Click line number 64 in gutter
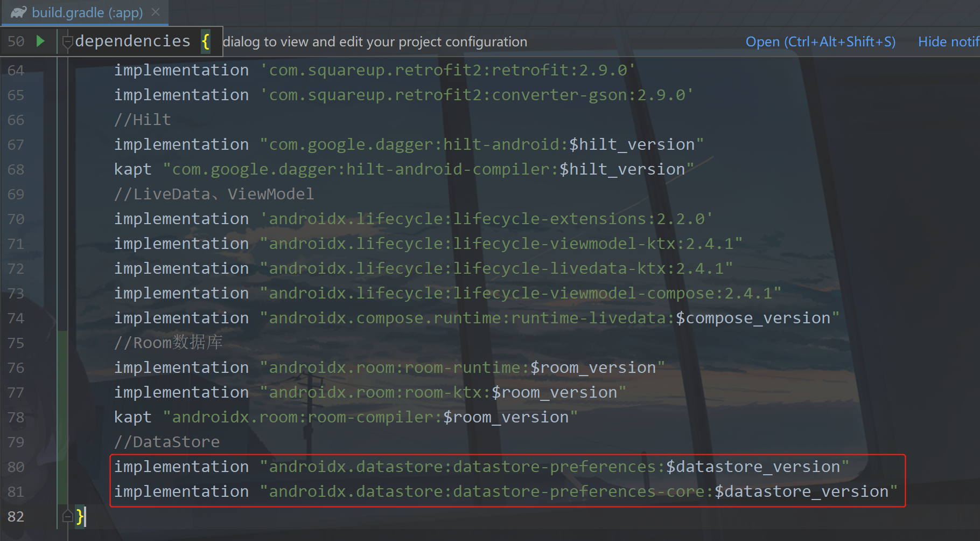Screen dimensions: 980x541 coord(16,70)
